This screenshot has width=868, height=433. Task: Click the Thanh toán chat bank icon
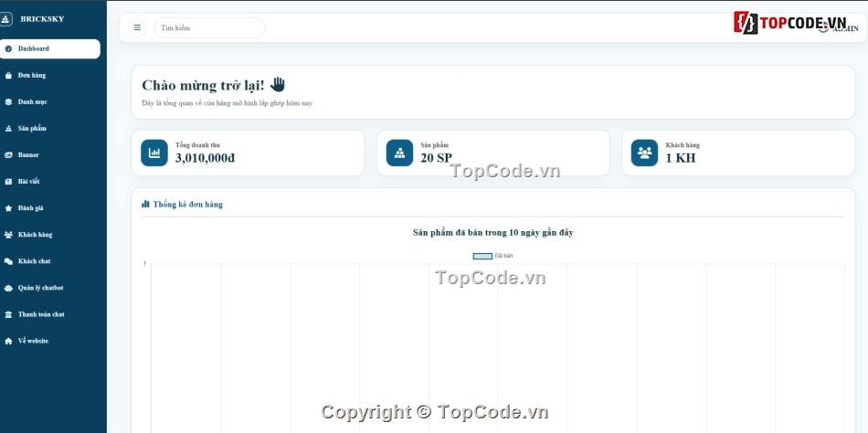(x=8, y=314)
